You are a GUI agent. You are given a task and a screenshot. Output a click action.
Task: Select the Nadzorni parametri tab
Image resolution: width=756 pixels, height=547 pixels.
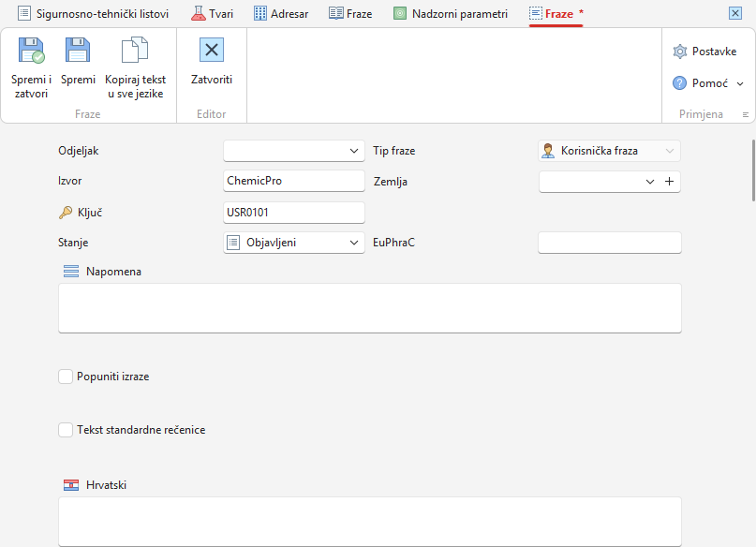click(451, 13)
